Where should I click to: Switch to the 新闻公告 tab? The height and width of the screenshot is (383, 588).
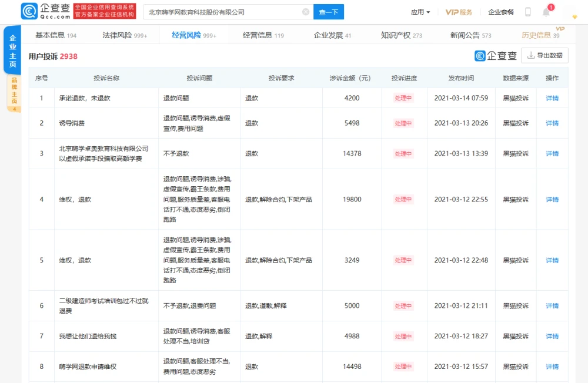tap(470, 35)
